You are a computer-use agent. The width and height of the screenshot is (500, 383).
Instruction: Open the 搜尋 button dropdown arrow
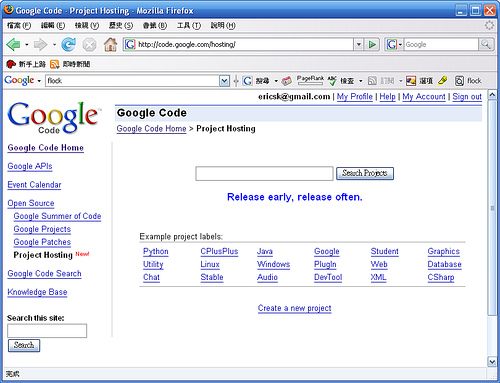(x=276, y=81)
